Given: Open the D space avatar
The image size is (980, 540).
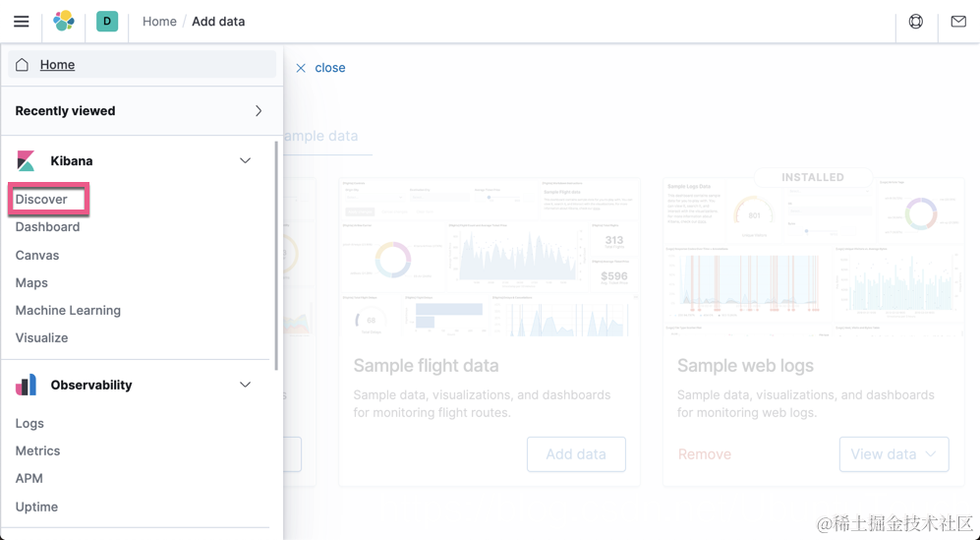Looking at the screenshot, I should [x=107, y=22].
